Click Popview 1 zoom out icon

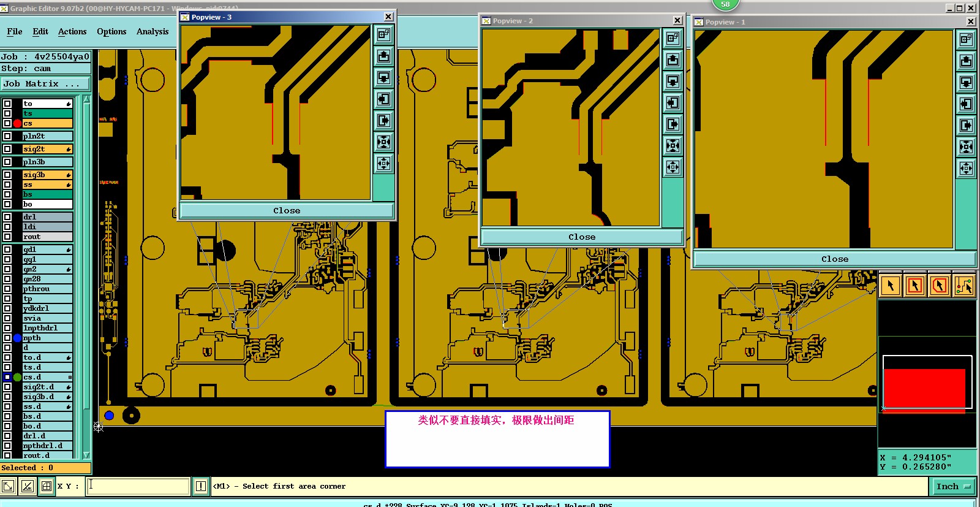(966, 169)
